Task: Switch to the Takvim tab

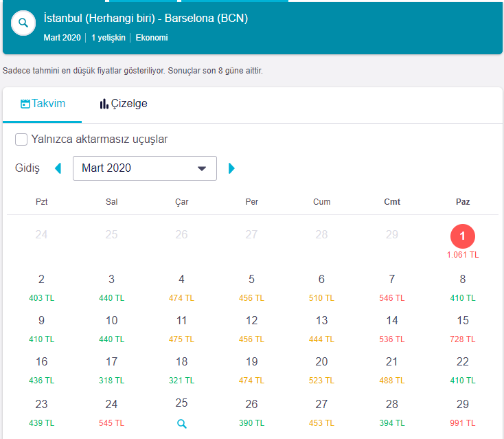Action: coord(43,104)
